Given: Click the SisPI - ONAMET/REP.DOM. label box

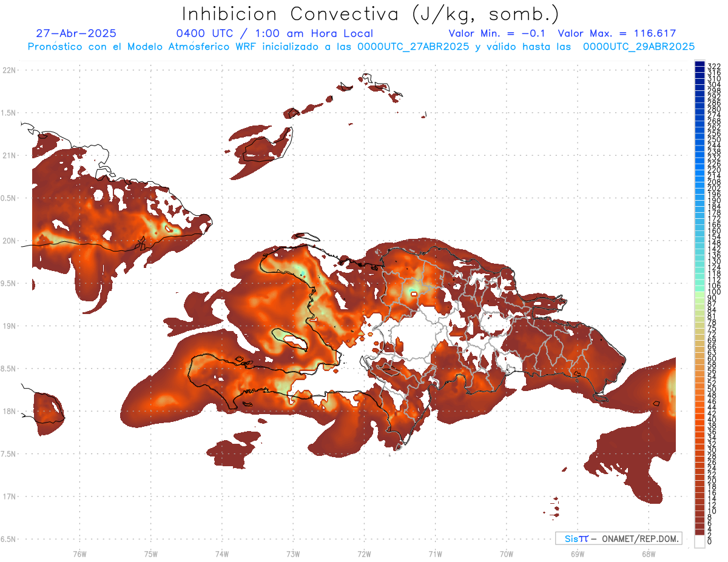Looking at the screenshot, I should 619,538.
